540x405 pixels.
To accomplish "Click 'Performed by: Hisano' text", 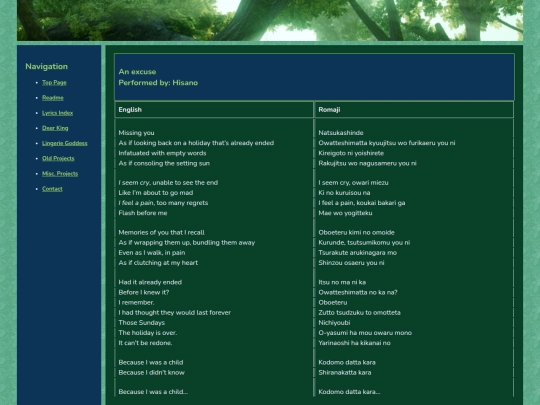I will 158,83.
